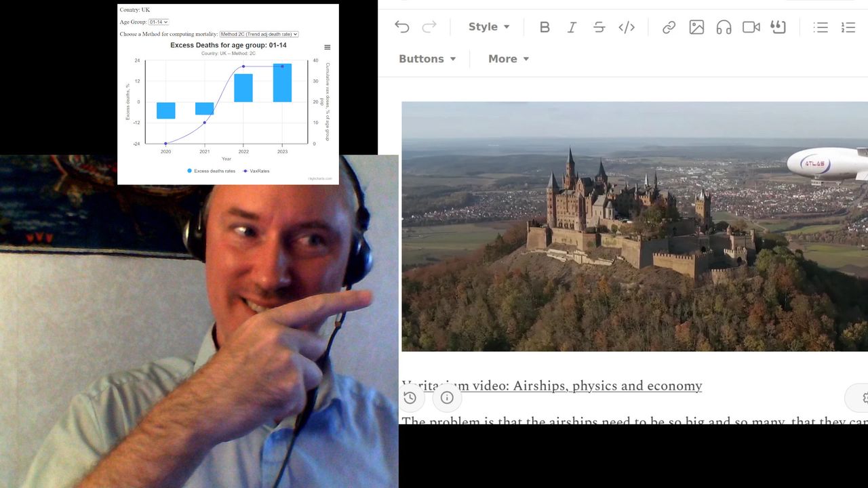Toggle bold text formatting
This screenshot has width=868, height=488.
[x=545, y=27]
